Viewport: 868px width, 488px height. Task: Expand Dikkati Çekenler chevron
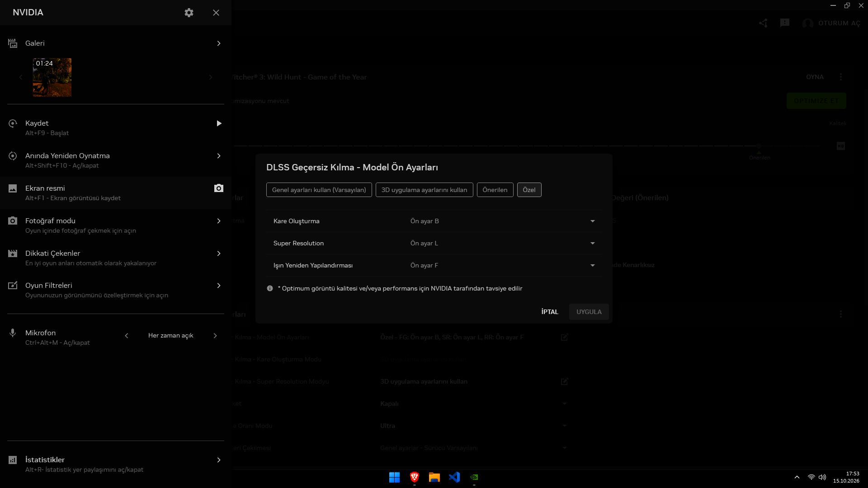click(x=219, y=253)
